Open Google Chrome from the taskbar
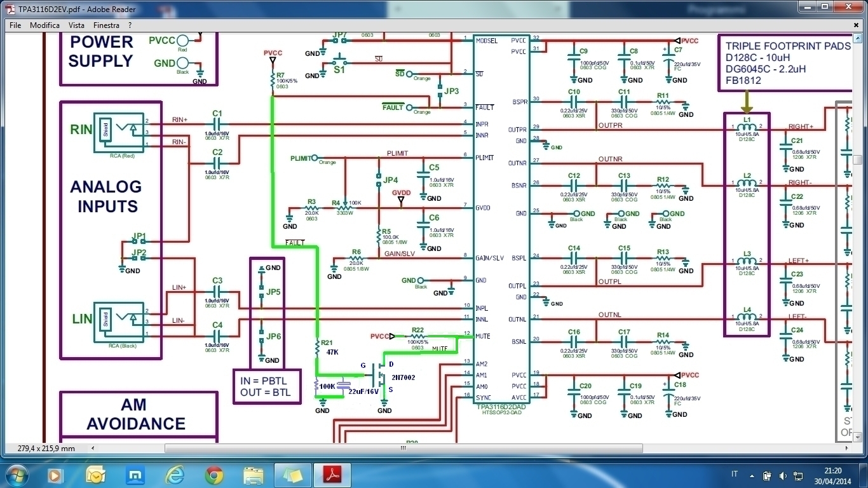The width and height of the screenshot is (868, 488). (214, 475)
